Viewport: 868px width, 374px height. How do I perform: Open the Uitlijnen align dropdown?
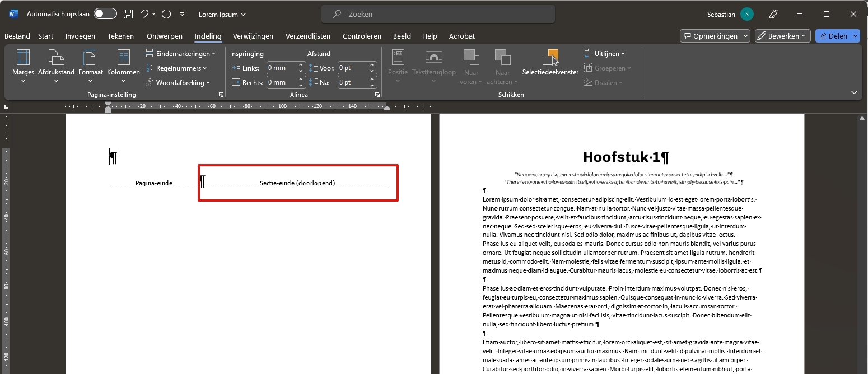click(604, 54)
